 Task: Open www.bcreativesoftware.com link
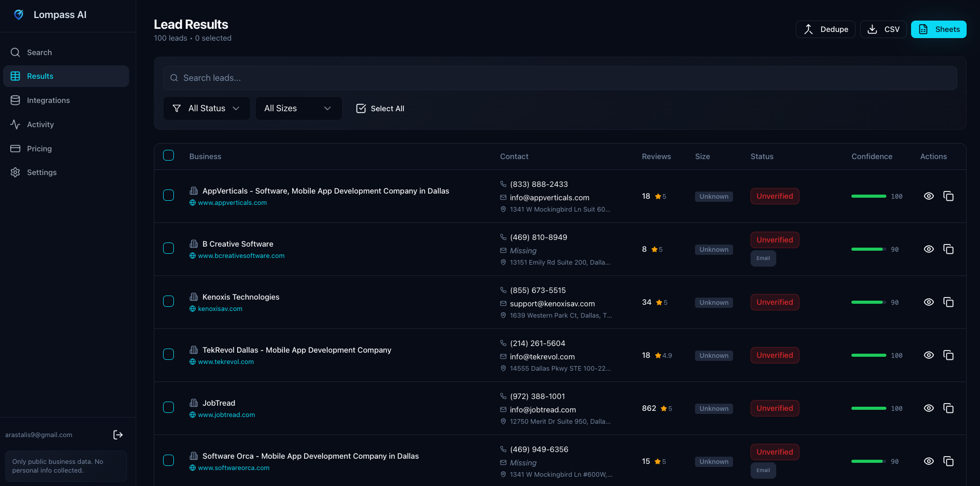241,256
